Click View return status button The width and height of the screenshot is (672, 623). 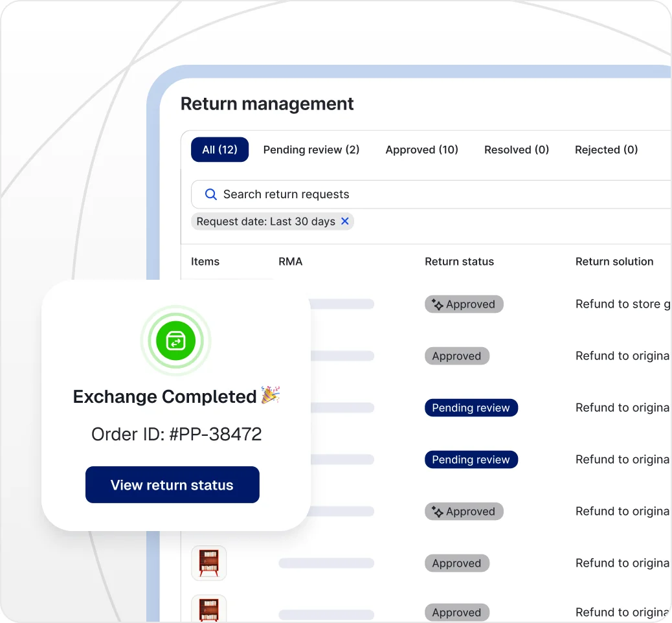[x=172, y=484]
